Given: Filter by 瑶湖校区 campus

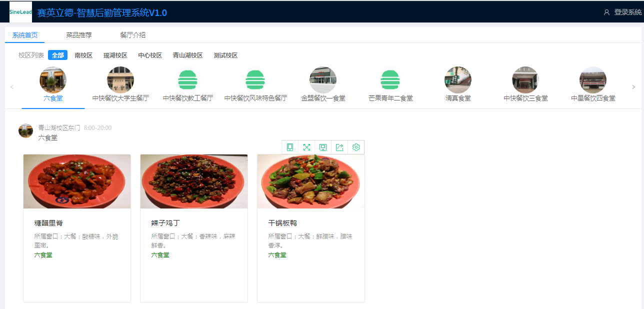Looking at the screenshot, I should coord(115,55).
